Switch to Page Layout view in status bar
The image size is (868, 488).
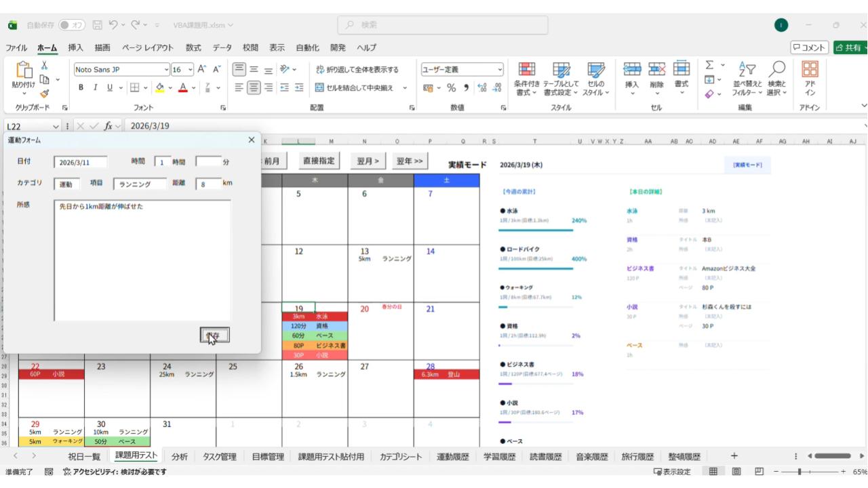point(736,472)
